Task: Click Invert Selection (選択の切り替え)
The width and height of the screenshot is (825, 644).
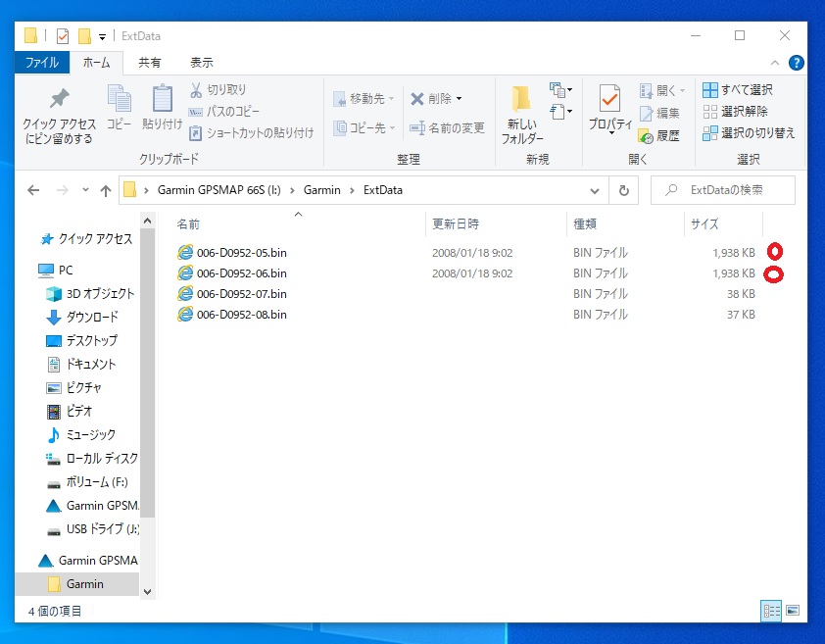Action: 749,133
